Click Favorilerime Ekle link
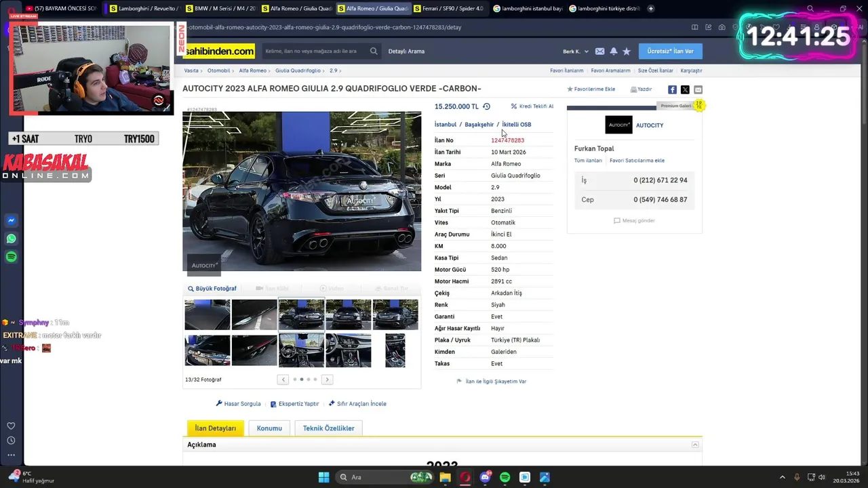The image size is (868, 488). [x=591, y=89]
